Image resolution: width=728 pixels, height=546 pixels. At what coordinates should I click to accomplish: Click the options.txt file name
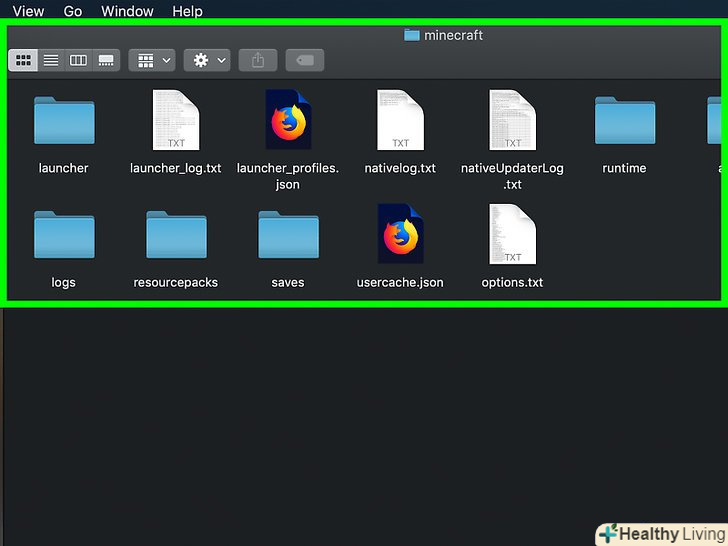click(x=512, y=283)
